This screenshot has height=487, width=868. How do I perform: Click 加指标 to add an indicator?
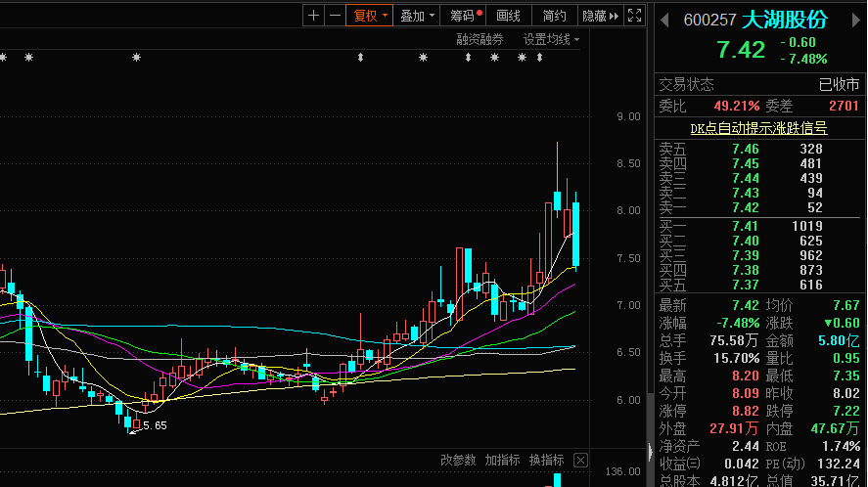502,460
